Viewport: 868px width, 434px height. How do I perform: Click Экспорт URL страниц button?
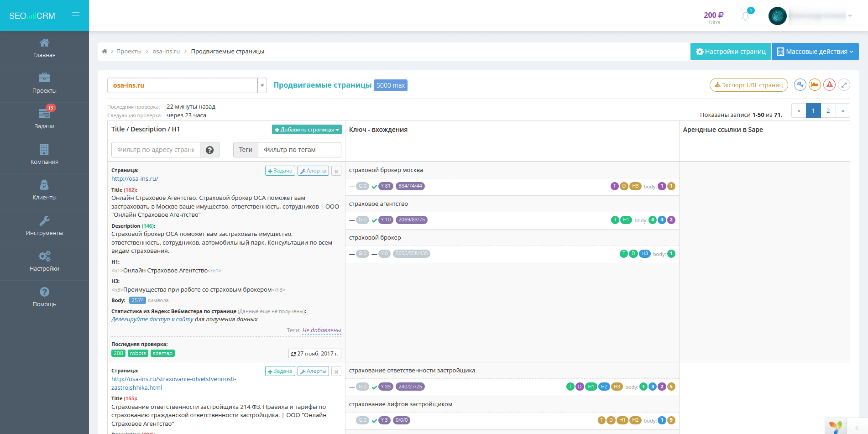748,85
